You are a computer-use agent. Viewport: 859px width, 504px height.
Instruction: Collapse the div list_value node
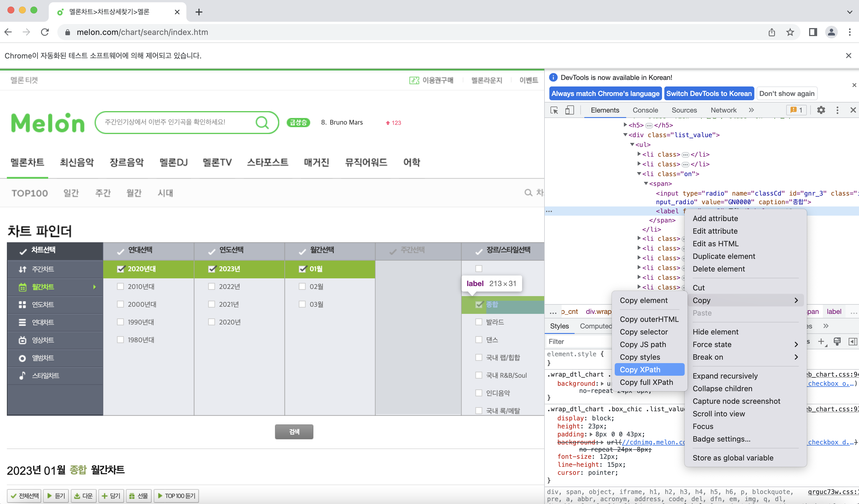pos(625,135)
